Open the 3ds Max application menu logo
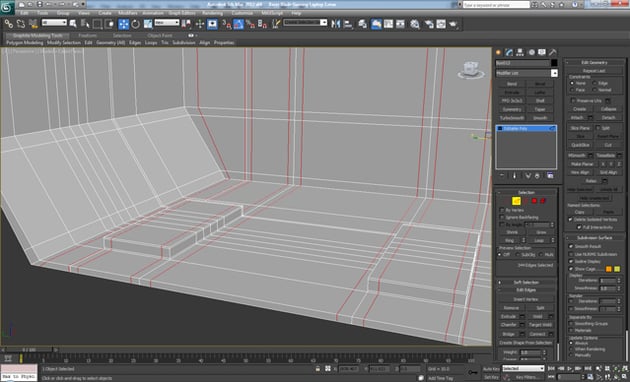 pyautogui.click(x=7, y=8)
